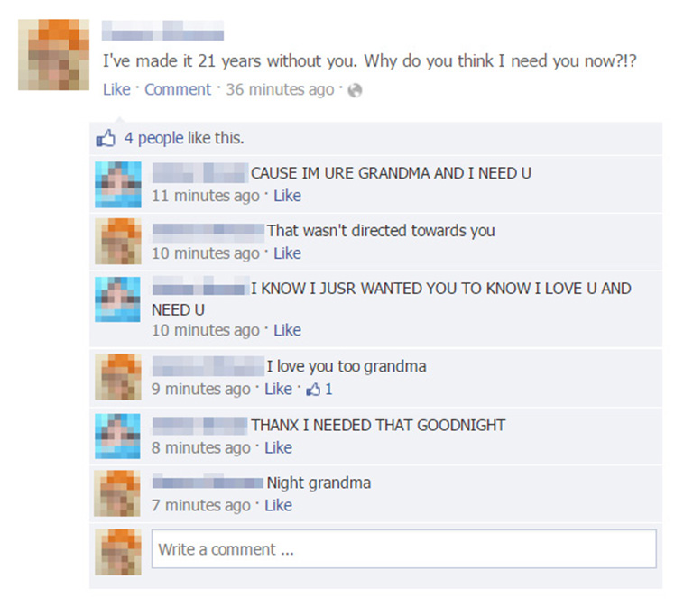
Task: Click the Comment link under the post
Action: [178, 89]
